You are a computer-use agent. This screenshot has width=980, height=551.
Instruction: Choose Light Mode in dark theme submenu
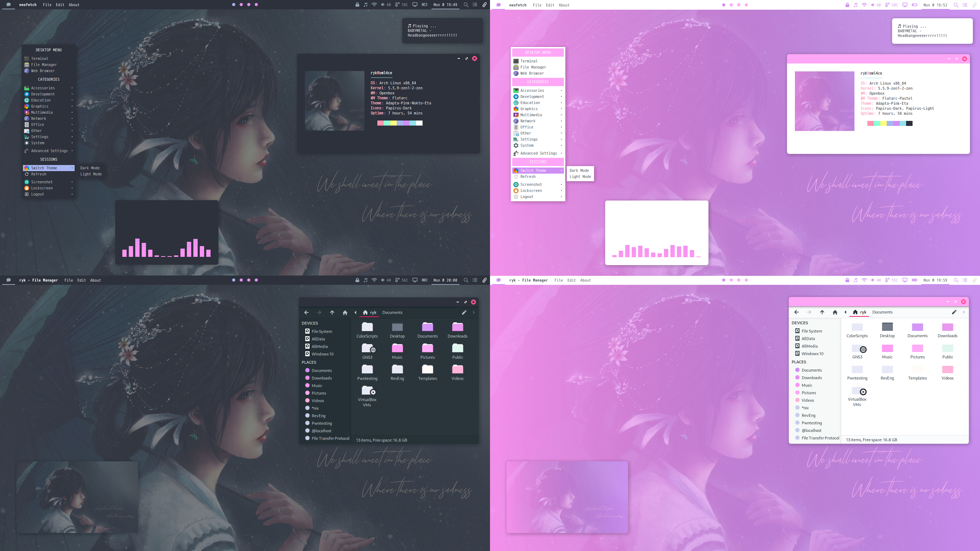(x=91, y=174)
